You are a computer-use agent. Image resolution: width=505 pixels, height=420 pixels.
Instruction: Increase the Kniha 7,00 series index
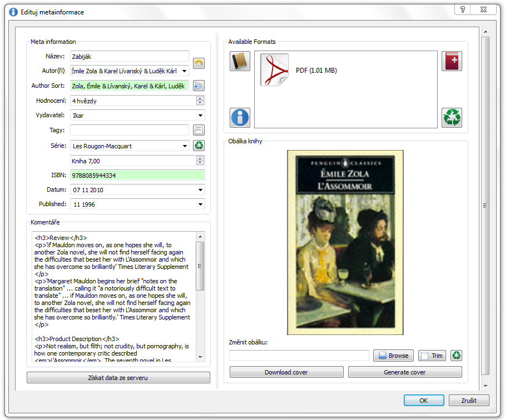click(x=200, y=158)
